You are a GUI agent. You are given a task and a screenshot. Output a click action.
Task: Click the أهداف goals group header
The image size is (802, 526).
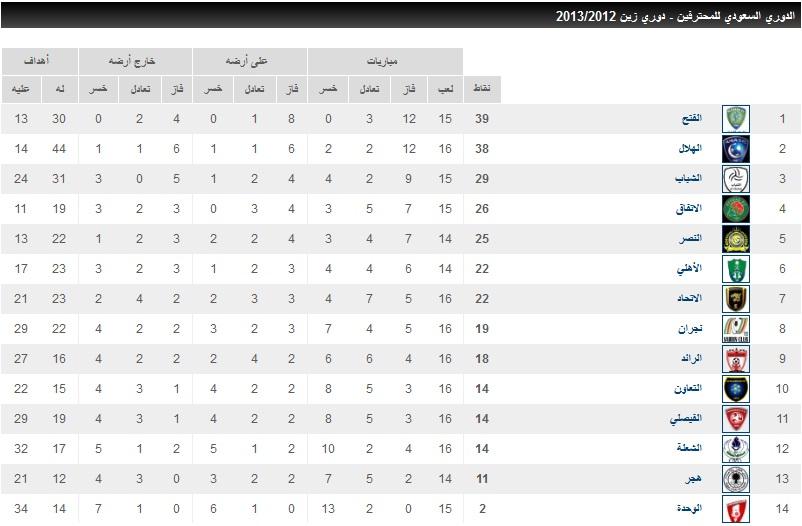pos(39,61)
